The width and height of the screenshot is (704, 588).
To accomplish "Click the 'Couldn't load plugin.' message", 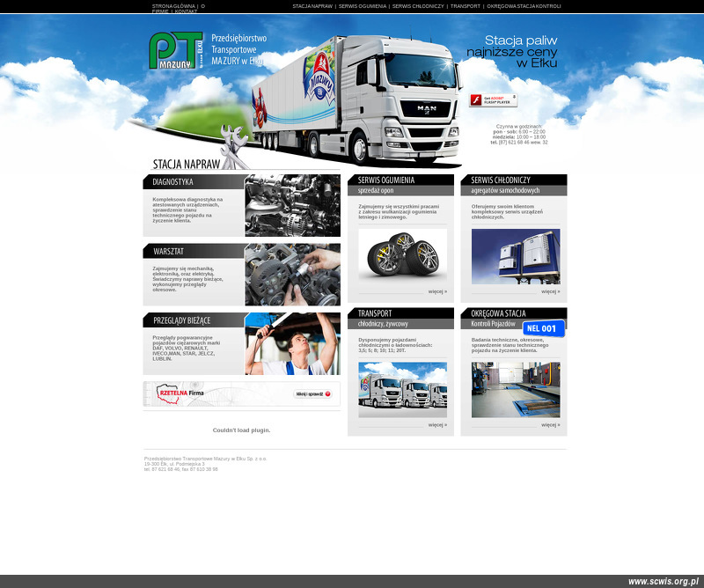I will [x=241, y=430].
